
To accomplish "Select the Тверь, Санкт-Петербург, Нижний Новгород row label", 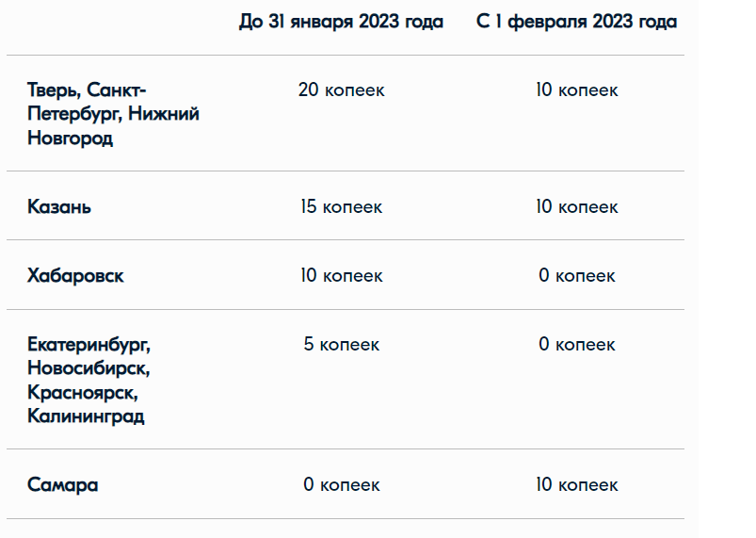I will (113, 114).
